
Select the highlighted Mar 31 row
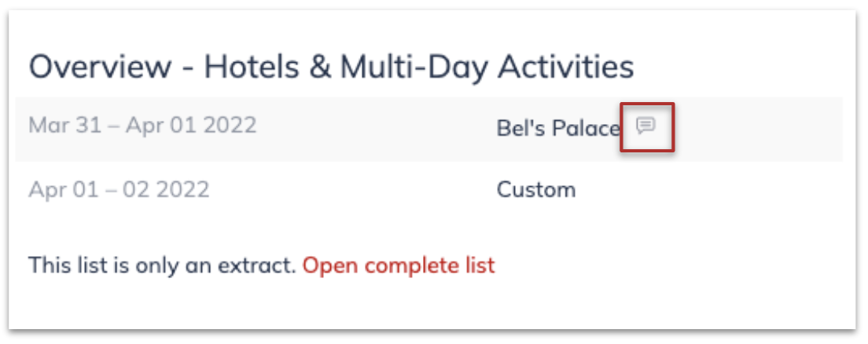(x=429, y=129)
